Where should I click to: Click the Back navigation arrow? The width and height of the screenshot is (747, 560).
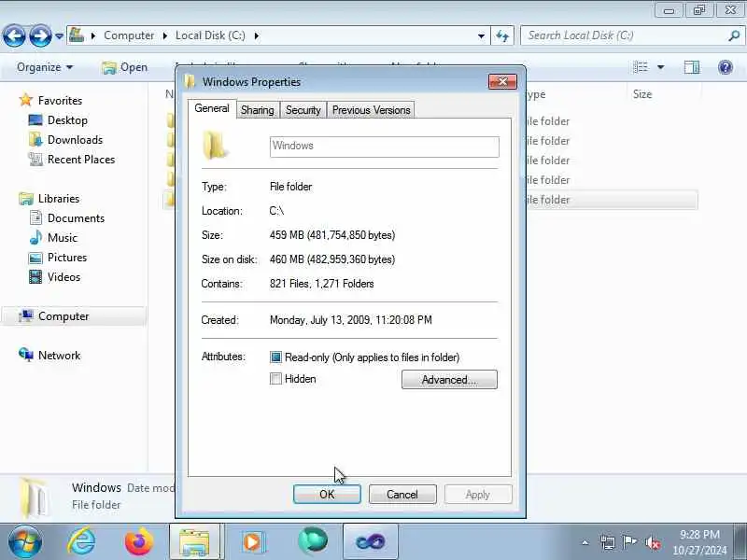pos(14,35)
